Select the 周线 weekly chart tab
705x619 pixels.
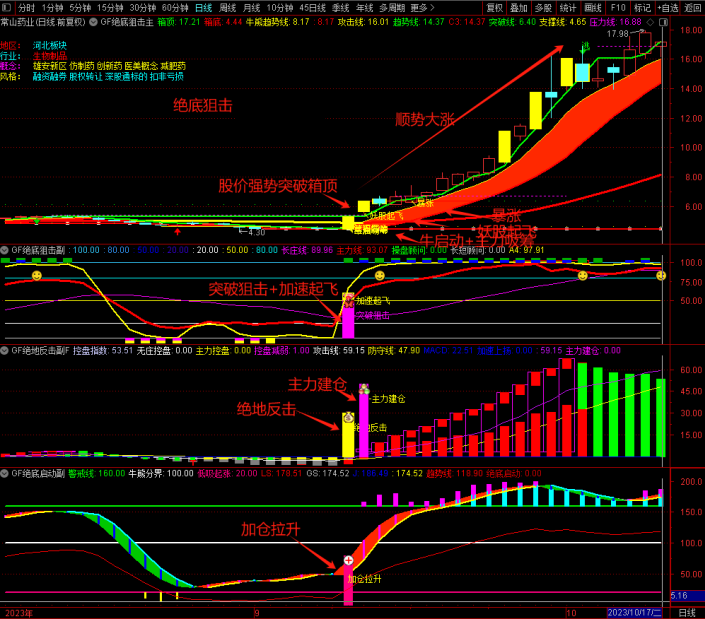click(x=228, y=7)
